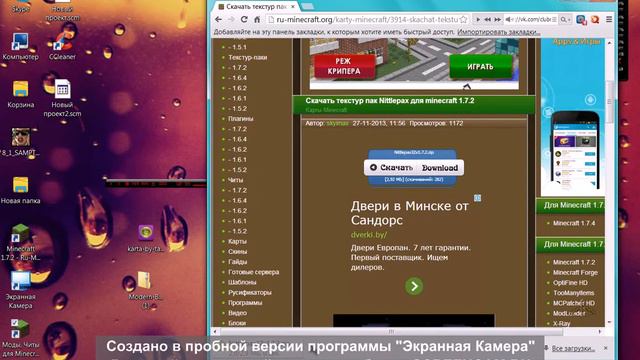
Task: Open the search magnifier dropdown in the toolbar
Action: pyautogui.click(x=565, y=19)
